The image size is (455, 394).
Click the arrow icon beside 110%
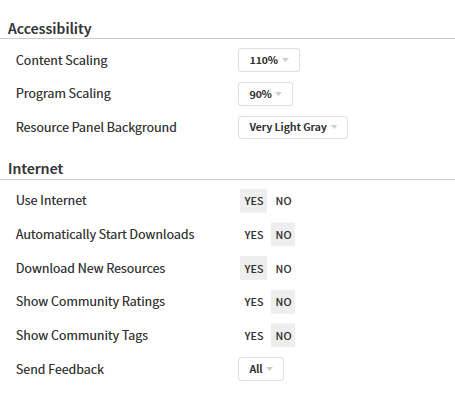285,60
